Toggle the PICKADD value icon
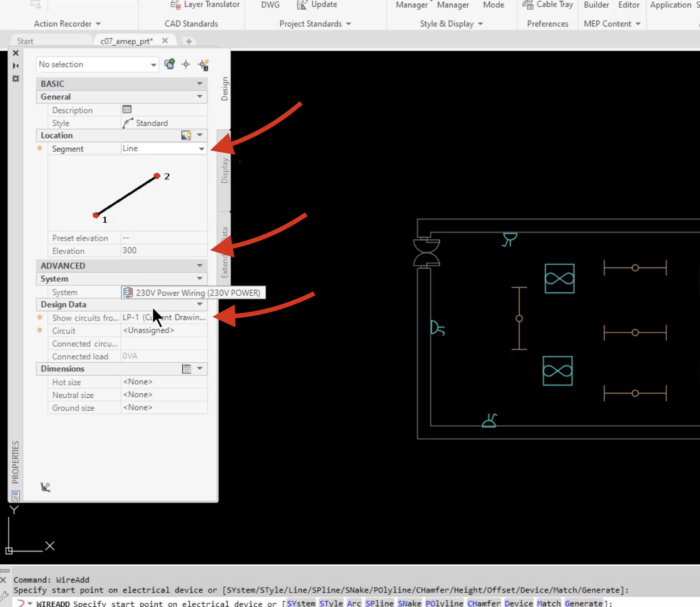 click(170, 64)
